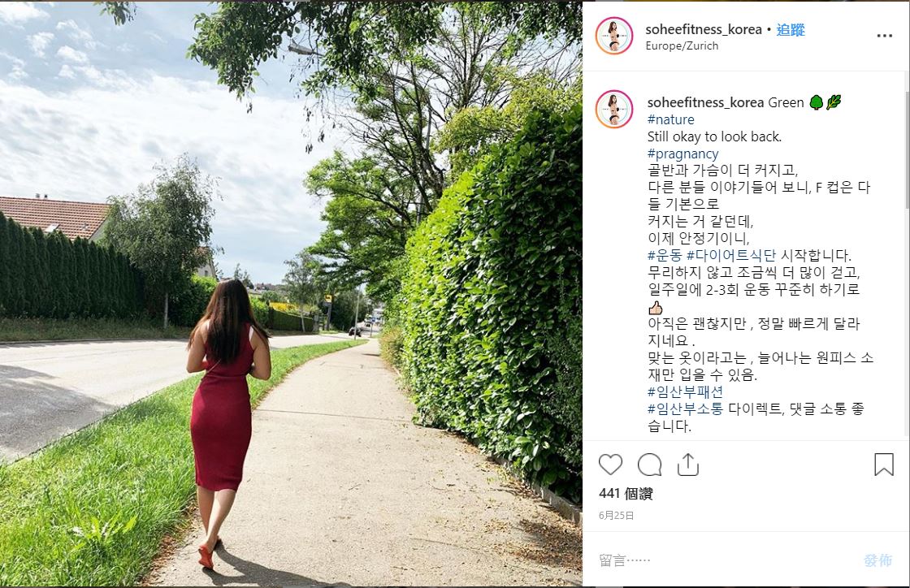910x588 pixels.
Task: Open the #임산부패션 hashtag
Action: [686, 391]
